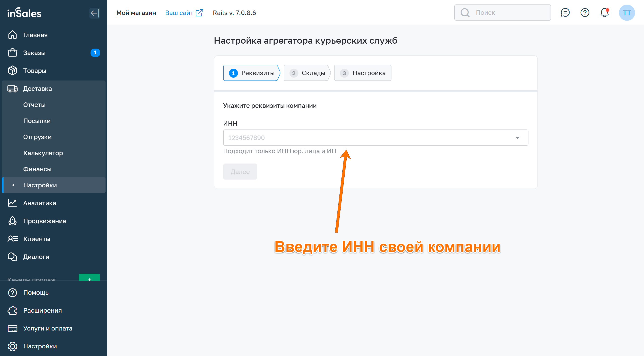The width and height of the screenshot is (644, 356).
Task: Open notifications bell icon
Action: click(x=604, y=13)
